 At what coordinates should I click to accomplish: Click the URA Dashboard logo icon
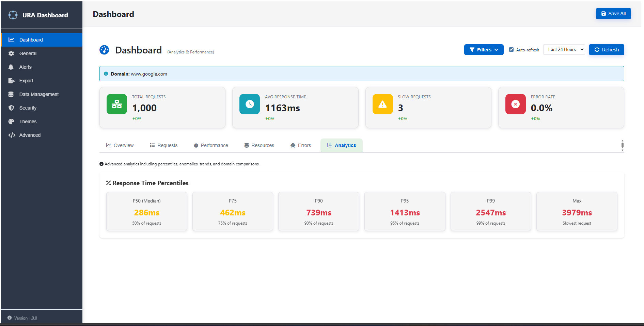pos(13,15)
